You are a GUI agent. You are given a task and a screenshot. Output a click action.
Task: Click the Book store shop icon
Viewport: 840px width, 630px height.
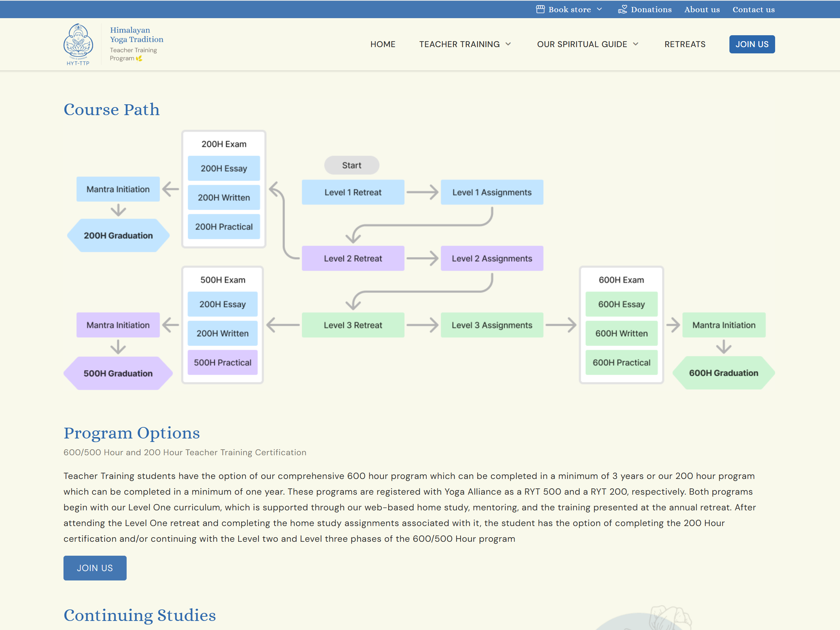[540, 9]
